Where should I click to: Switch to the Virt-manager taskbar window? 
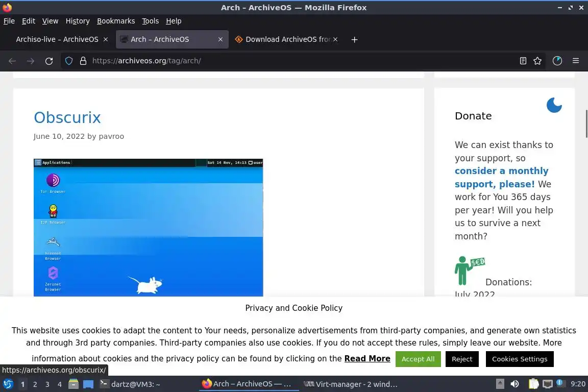click(351, 384)
